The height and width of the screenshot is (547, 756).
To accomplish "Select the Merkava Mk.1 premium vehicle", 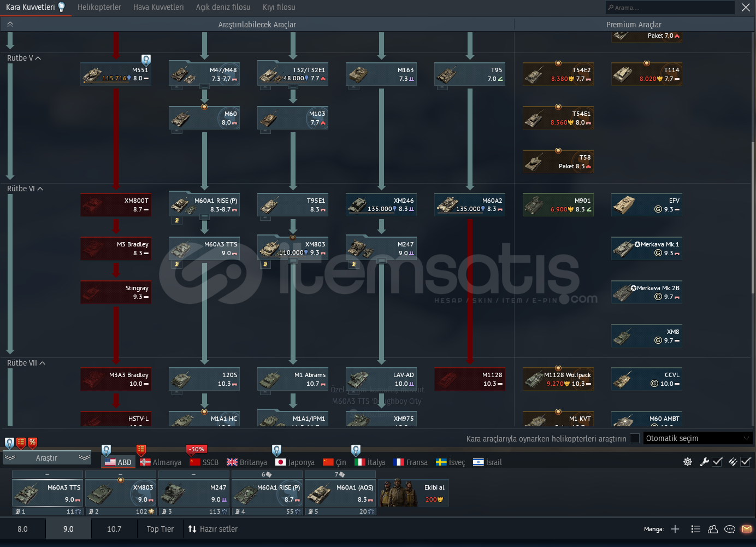I will coord(646,249).
